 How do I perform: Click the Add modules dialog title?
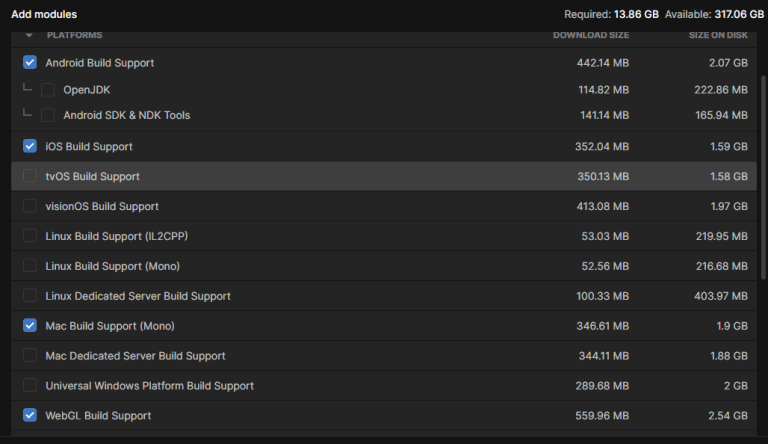[x=44, y=14]
